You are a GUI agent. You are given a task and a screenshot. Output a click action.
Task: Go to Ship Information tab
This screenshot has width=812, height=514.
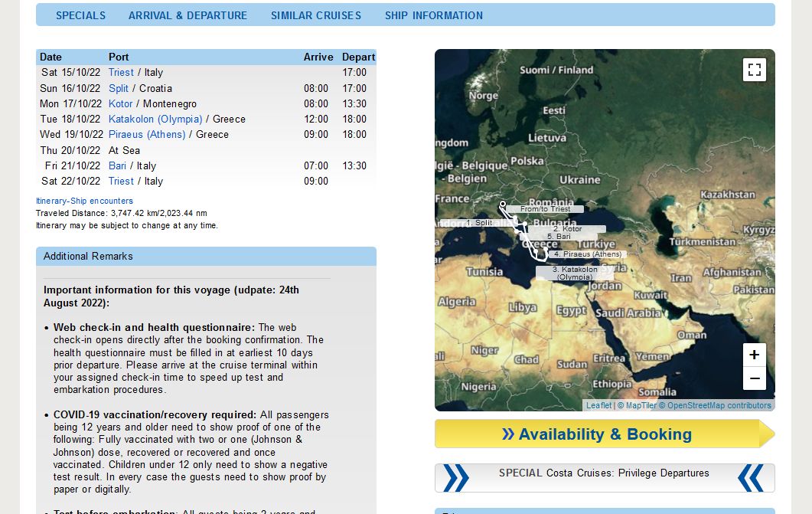[434, 15]
